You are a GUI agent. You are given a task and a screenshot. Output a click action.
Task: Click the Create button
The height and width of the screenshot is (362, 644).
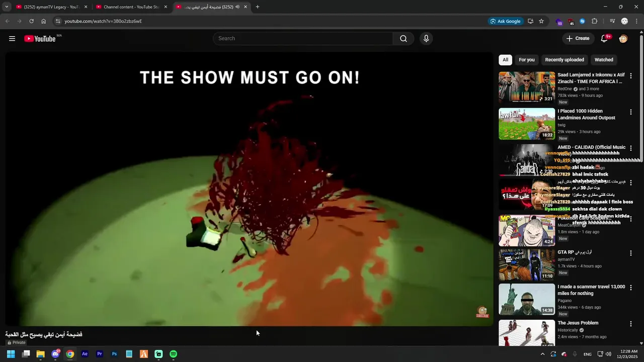(x=578, y=39)
